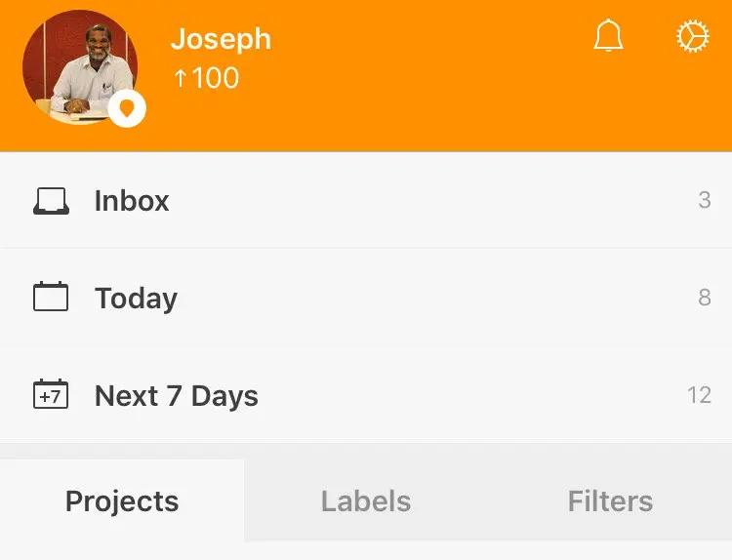Open the Inbox list
Image resolution: width=732 pixels, height=560 pixels.
132,201
